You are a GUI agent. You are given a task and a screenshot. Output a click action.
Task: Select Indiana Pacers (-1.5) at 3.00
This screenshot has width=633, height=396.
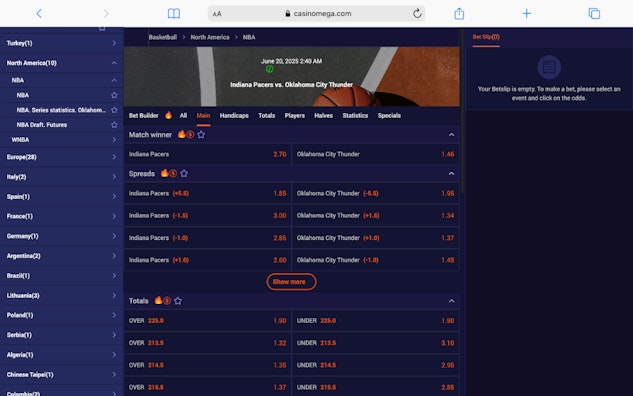point(208,216)
